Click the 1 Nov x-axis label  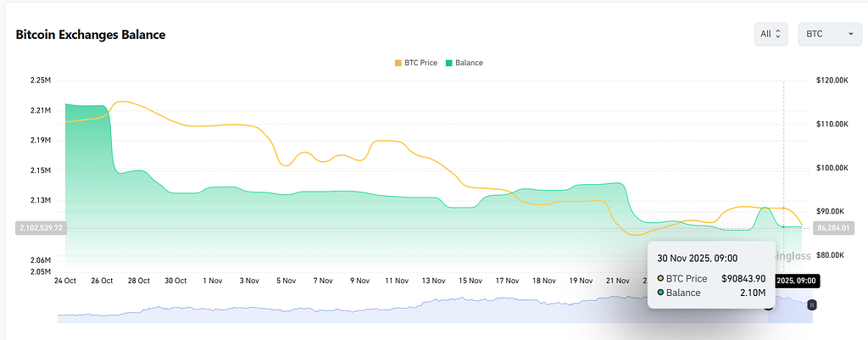pos(212,281)
